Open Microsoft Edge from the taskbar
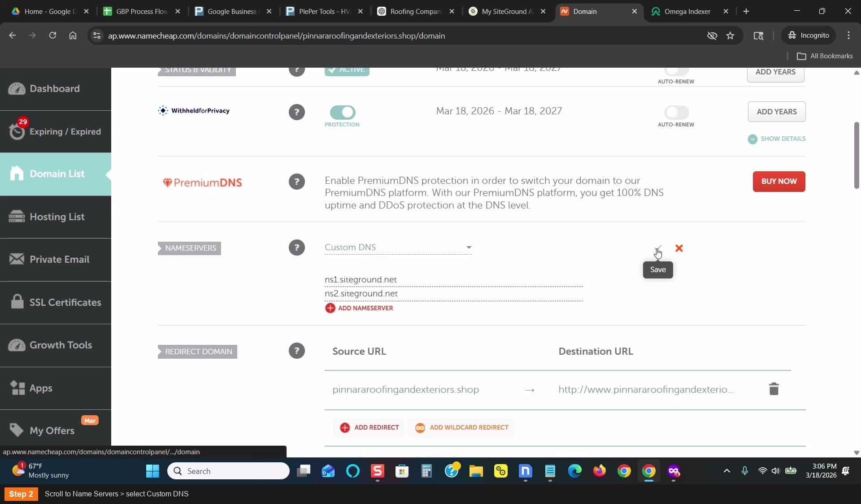The image size is (861, 504). [574, 471]
